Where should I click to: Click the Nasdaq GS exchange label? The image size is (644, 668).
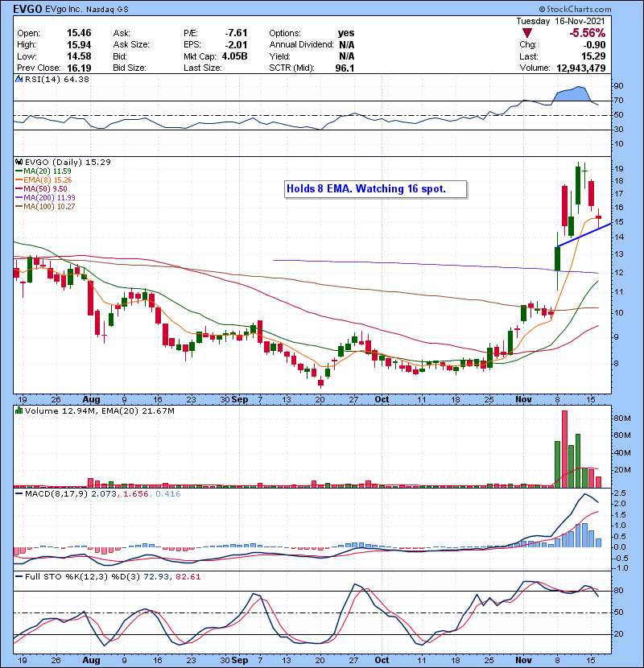[x=107, y=10]
